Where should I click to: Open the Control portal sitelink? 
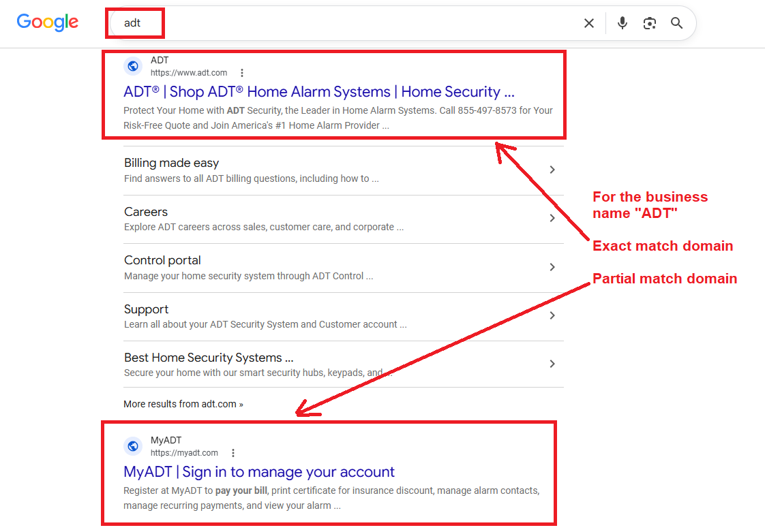click(162, 260)
